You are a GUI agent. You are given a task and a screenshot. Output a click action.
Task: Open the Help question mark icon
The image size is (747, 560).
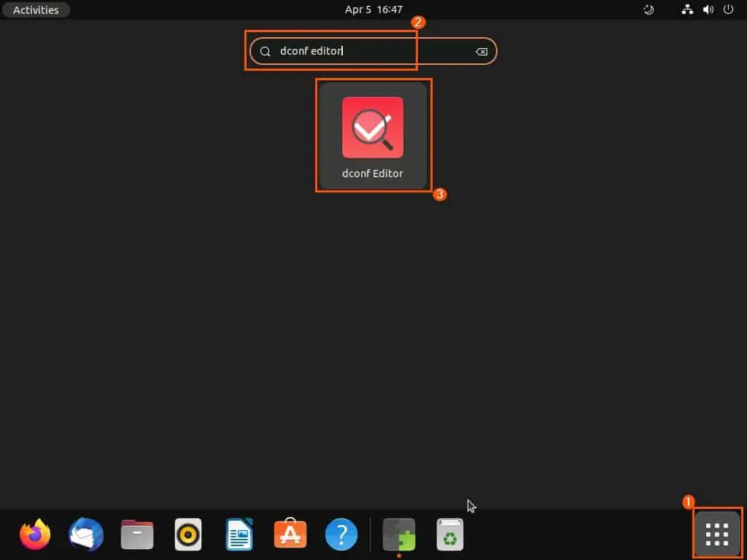[341, 535]
